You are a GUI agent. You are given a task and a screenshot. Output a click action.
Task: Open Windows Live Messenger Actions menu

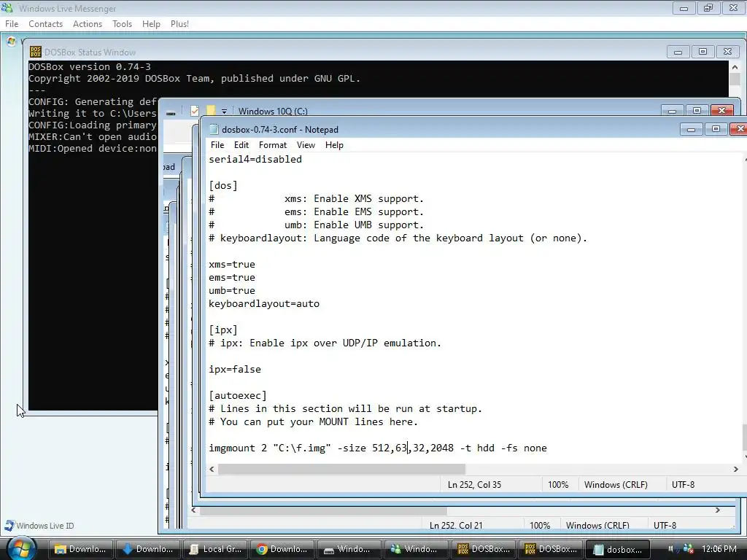88,24
